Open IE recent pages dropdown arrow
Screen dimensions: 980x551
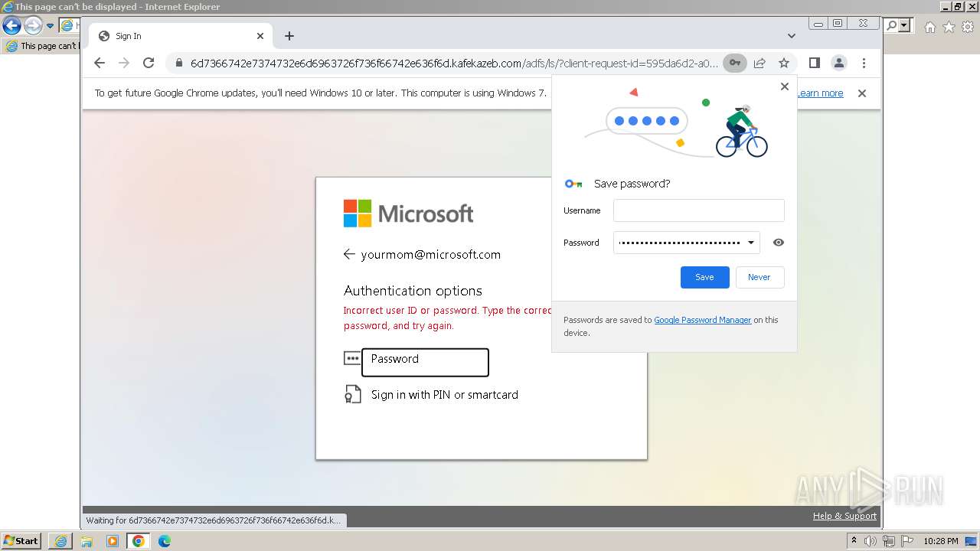click(50, 25)
